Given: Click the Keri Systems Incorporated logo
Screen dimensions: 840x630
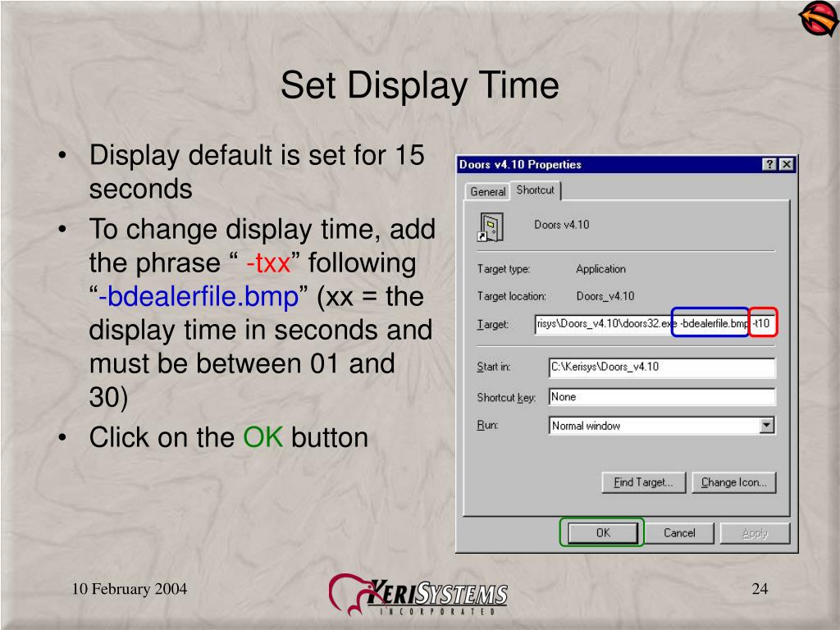Looking at the screenshot, I should click(x=418, y=595).
